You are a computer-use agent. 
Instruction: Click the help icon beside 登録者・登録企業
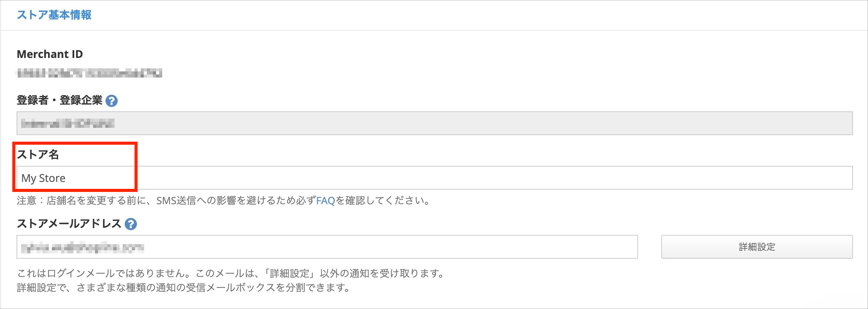(x=111, y=101)
